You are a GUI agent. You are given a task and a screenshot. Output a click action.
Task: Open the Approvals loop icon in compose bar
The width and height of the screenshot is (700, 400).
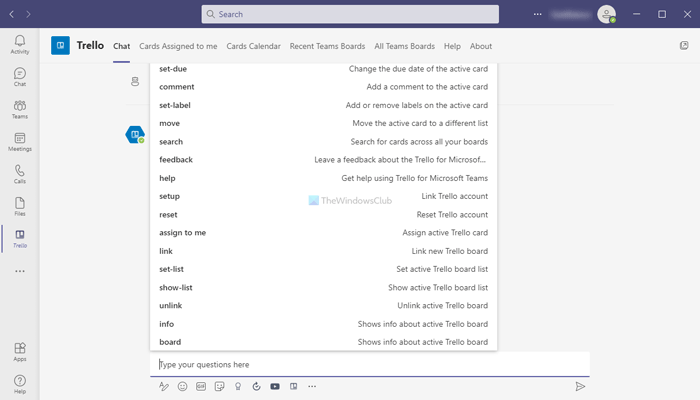[x=256, y=386]
